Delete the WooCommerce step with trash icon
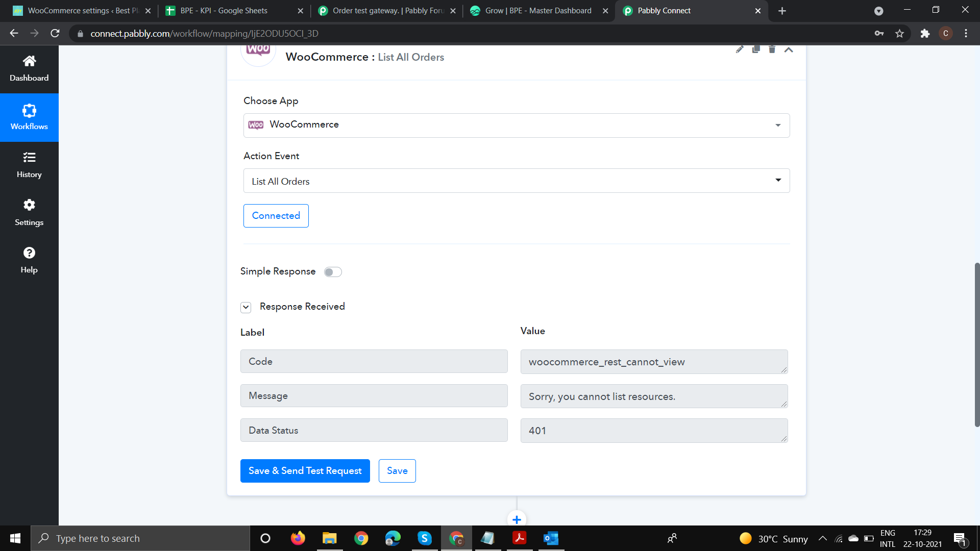 pyautogui.click(x=772, y=49)
